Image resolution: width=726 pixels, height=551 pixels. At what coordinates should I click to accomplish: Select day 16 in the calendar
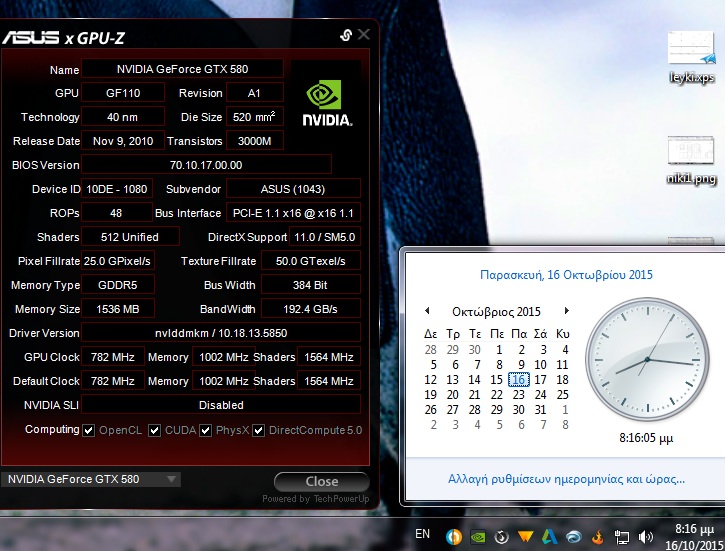[x=519, y=380]
